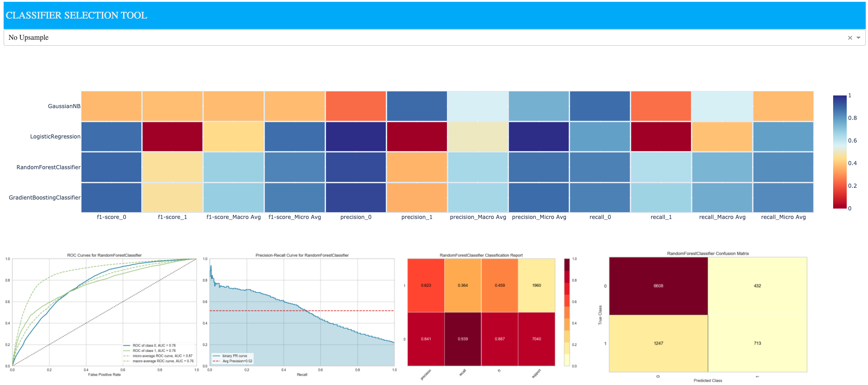Select GaussianNB recall_Macro Avg heatmap cell

tap(722, 106)
